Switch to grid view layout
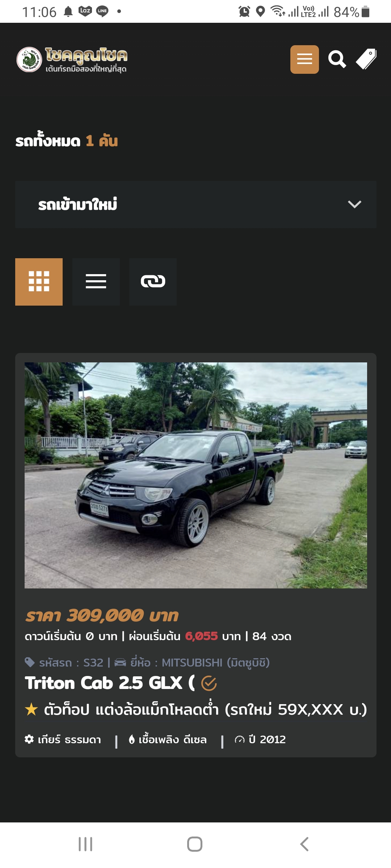This screenshot has height=868, width=391. click(x=39, y=282)
